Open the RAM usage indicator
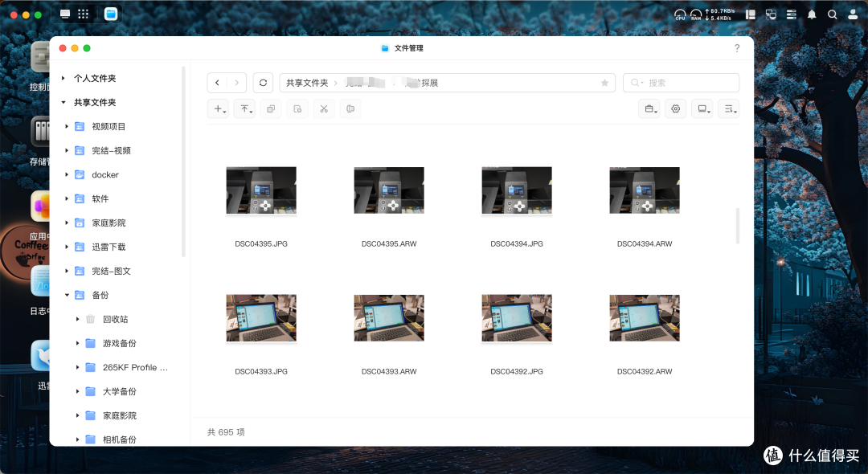 coord(696,15)
